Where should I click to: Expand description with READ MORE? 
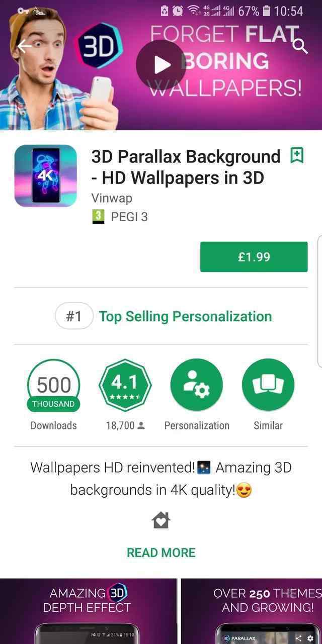click(x=161, y=553)
